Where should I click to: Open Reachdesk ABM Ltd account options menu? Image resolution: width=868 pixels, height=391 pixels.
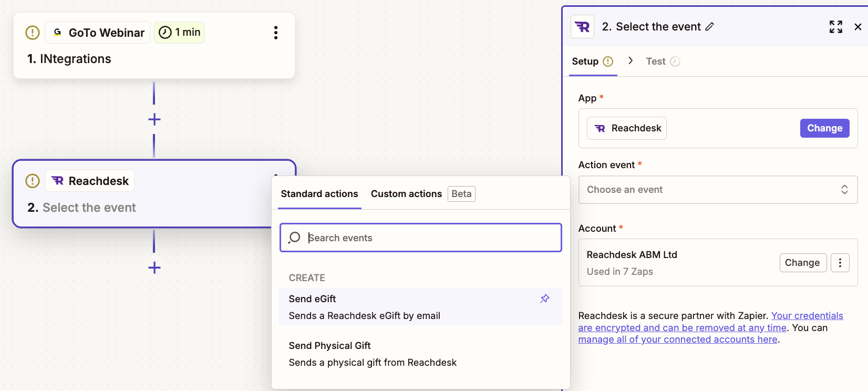click(840, 263)
